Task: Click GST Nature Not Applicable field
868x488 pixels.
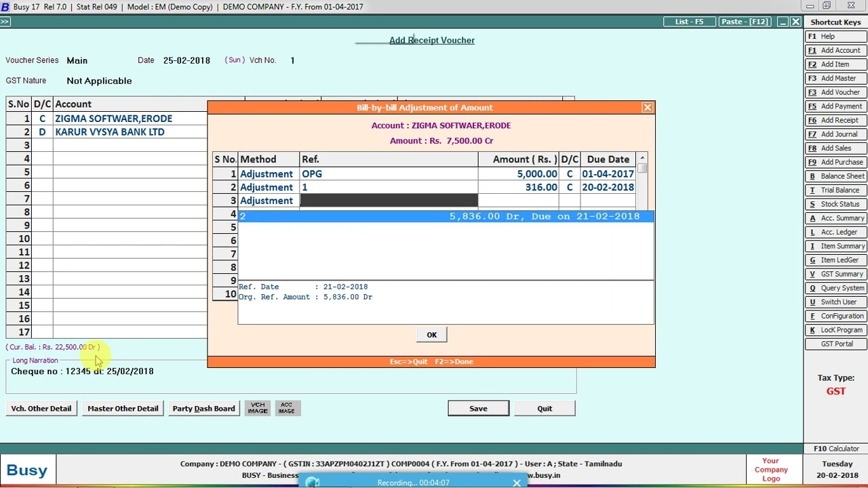Action: (99, 81)
